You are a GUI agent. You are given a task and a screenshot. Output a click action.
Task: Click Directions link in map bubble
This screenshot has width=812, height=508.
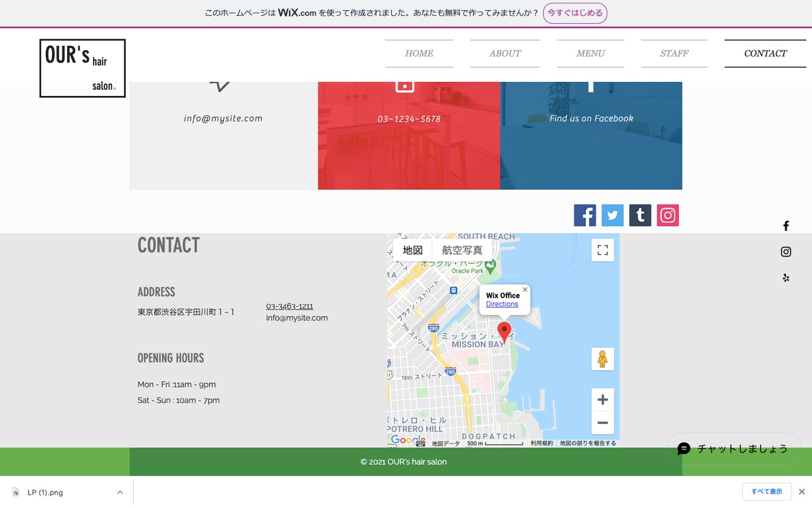(x=502, y=304)
